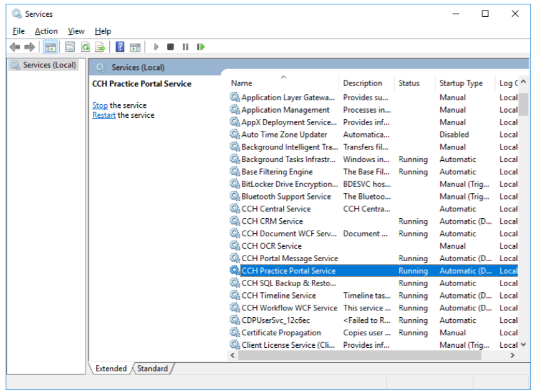The height and width of the screenshot is (392, 535).
Task: Click the gear icon beside Base Filtering Engine
Action: [234, 171]
